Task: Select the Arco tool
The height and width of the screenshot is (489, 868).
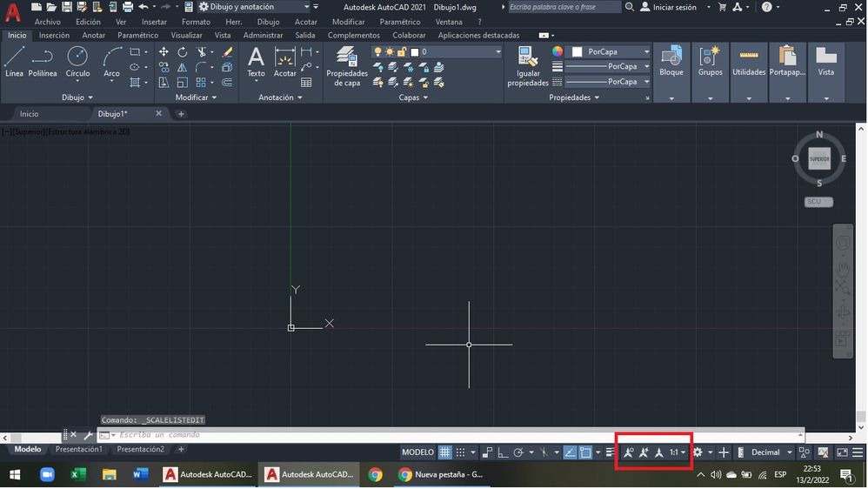Action: point(111,62)
